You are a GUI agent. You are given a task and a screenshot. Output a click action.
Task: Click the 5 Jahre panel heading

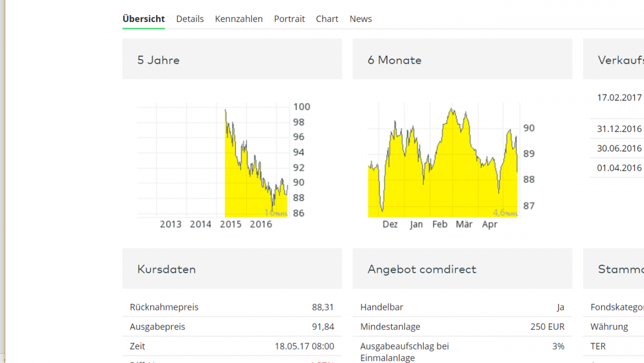coord(158,60)
